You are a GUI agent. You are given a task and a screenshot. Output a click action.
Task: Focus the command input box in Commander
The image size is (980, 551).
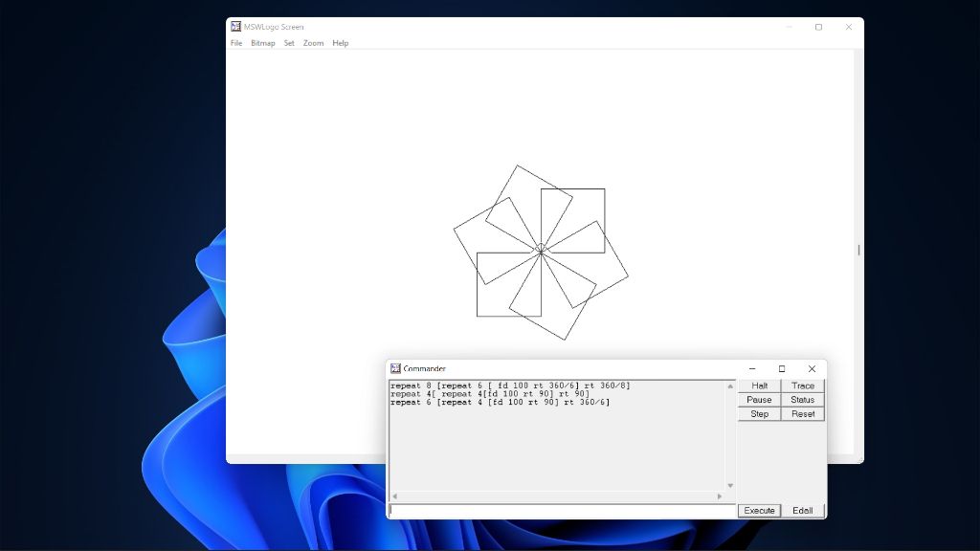click(562, 511)
